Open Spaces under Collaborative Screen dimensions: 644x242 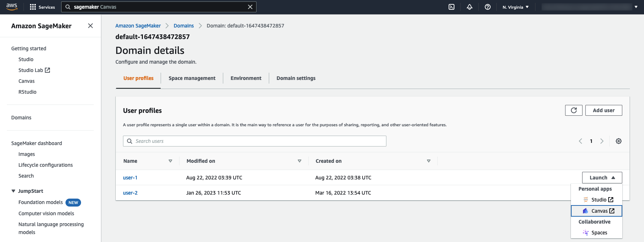pyautogui.click(x=597, y=233)
